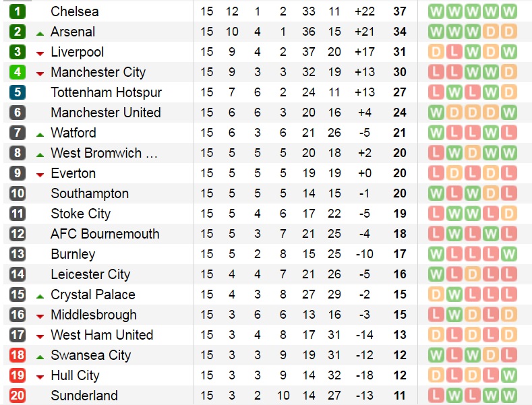Click the green up arrow beside Arsenal
This screenshot has height=405, width=532.
(x=40, y=34)
